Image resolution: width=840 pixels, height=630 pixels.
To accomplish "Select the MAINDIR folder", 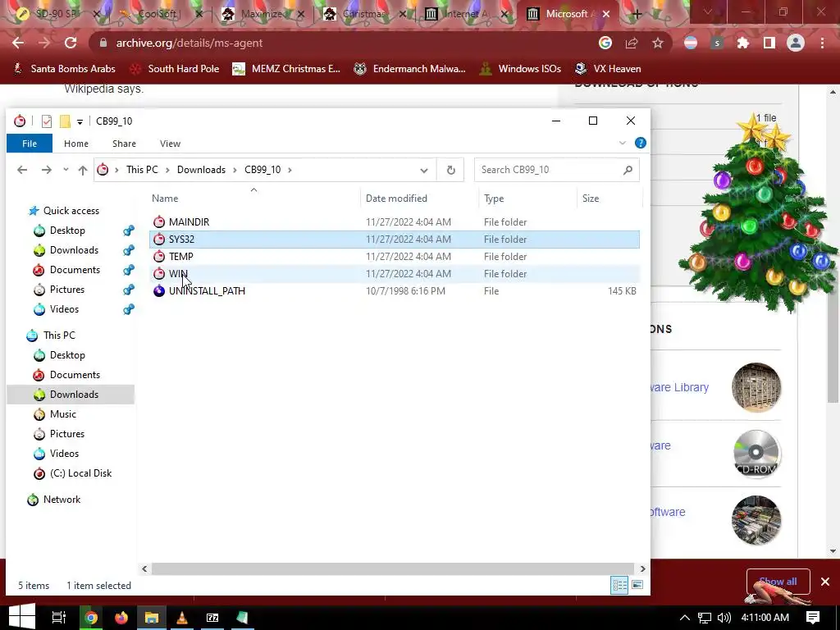I will (395, 221).
